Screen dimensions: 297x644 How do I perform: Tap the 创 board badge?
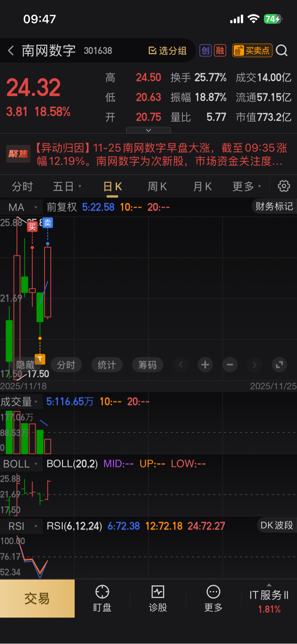[205, 50]
